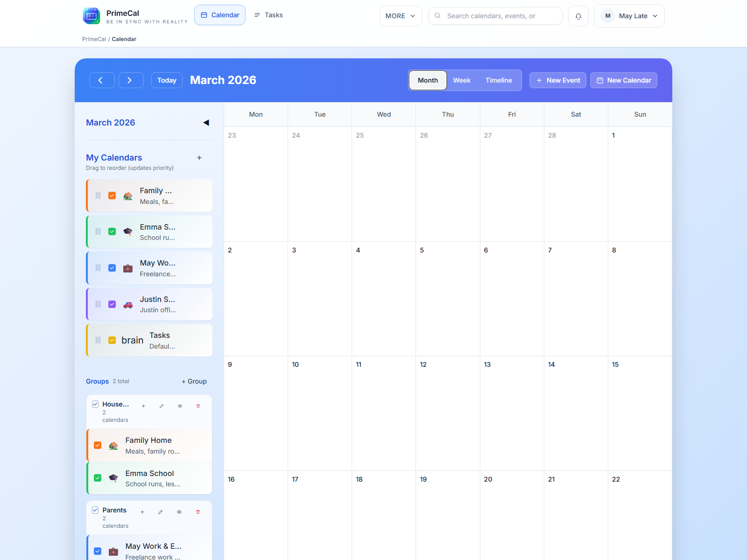Uncheck the Justin Schedule calendar checkbox
The height and width of the screenshot is (560, 747).
point(112,304)
